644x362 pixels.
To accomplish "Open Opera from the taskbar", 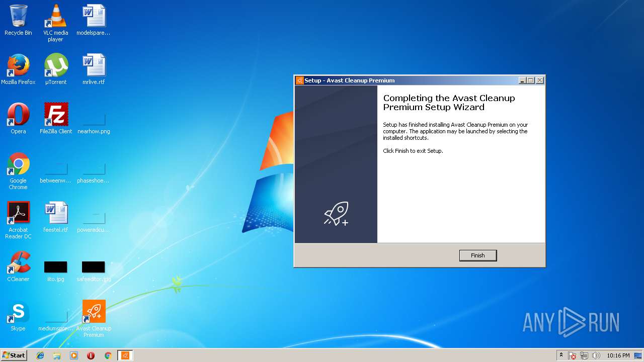I will pos(91,355).
